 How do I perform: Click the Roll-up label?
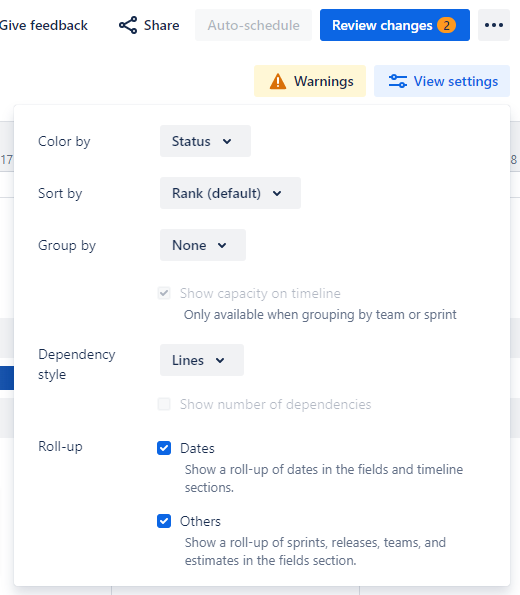click(x=60, y=447)
